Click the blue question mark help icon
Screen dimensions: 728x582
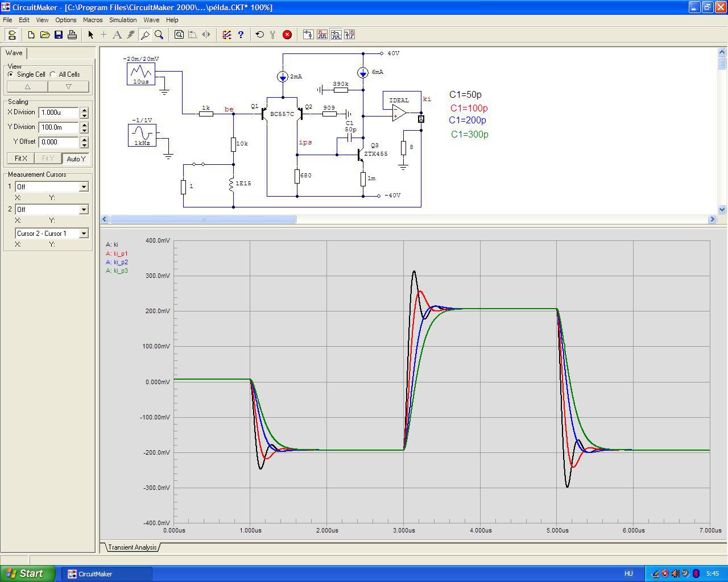click(241, 35)
